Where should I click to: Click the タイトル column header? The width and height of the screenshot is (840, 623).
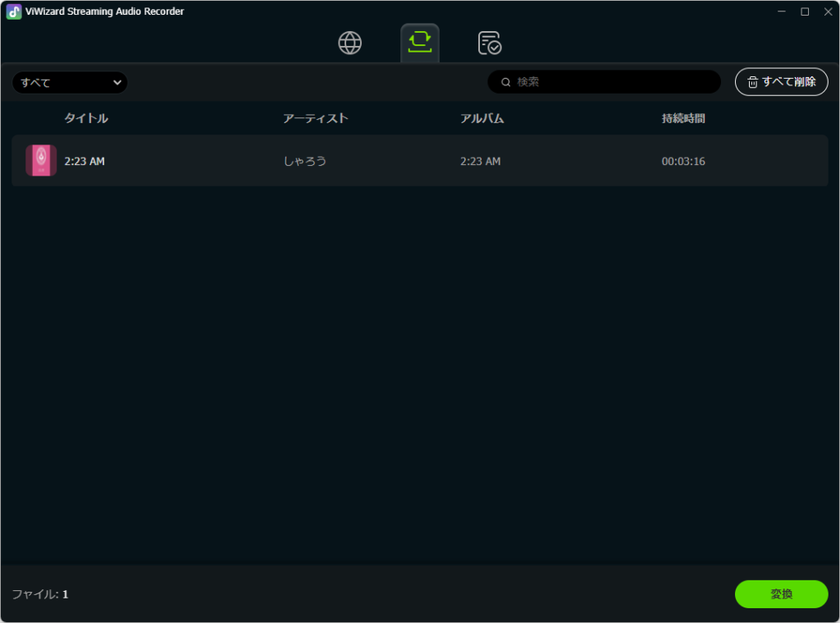(86, 118)
